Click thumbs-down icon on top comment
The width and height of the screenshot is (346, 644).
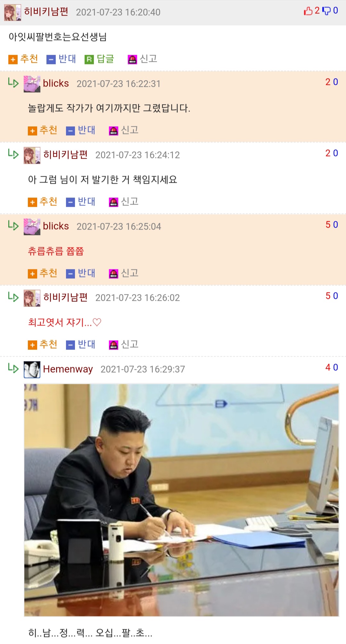click(326, 11)
